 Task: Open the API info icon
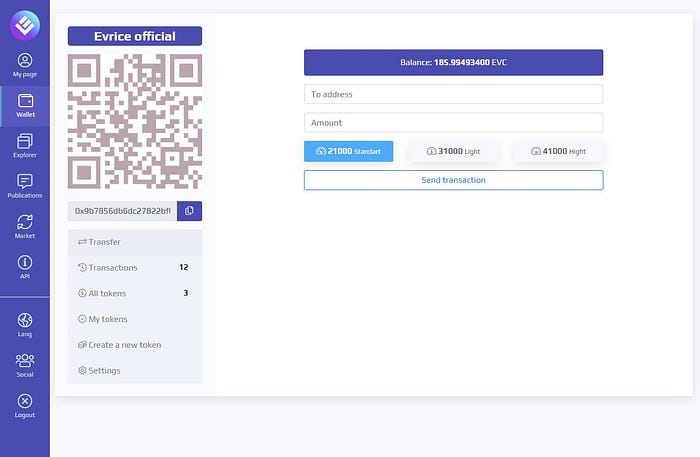[x=25, y=267]
